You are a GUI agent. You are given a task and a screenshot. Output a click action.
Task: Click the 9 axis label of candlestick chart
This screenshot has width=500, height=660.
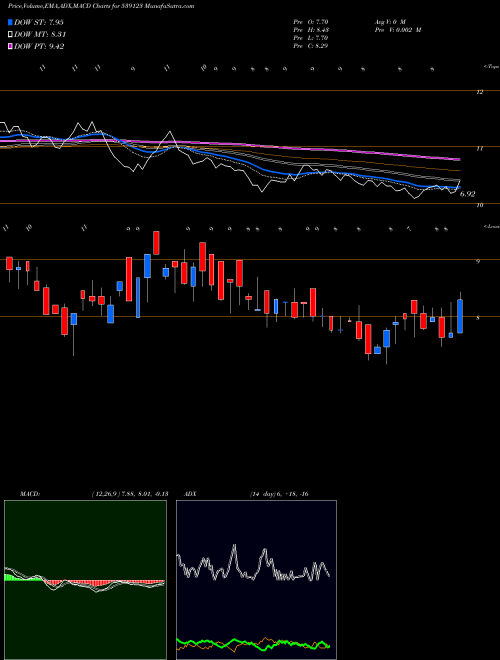pos(478,261)
